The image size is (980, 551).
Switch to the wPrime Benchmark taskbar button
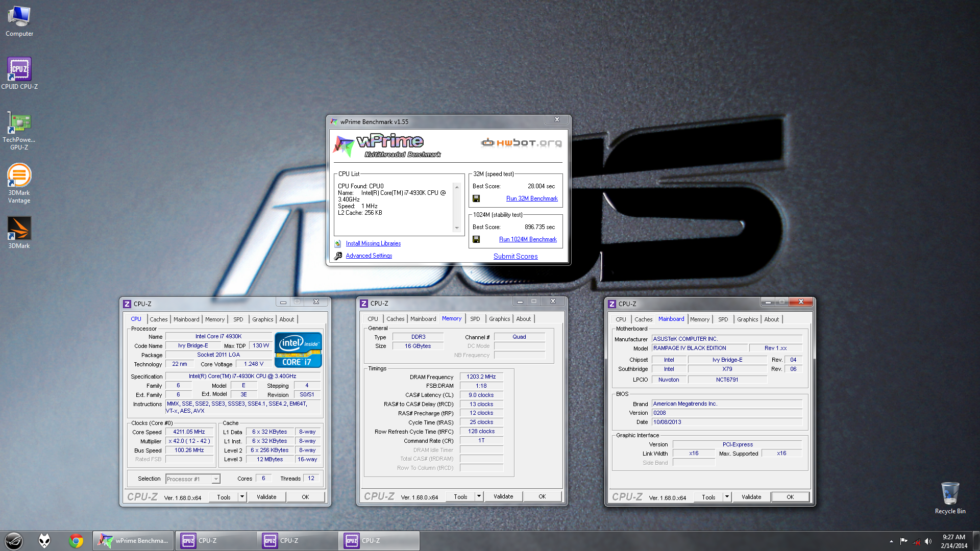[134, 541]
